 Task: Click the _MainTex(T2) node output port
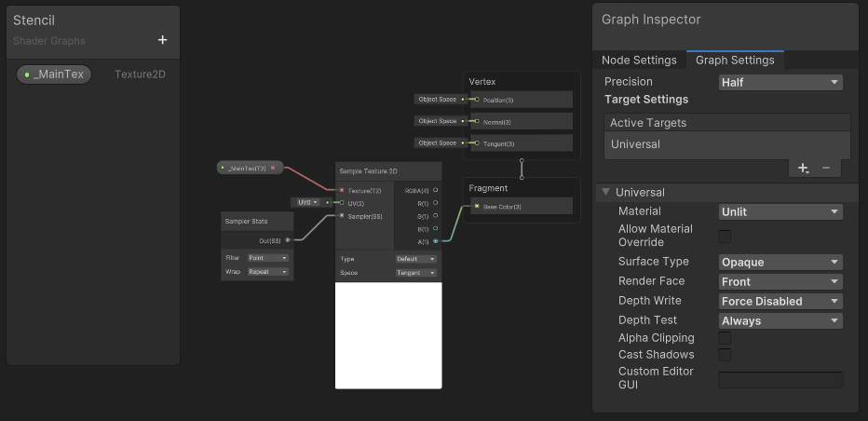273,168
